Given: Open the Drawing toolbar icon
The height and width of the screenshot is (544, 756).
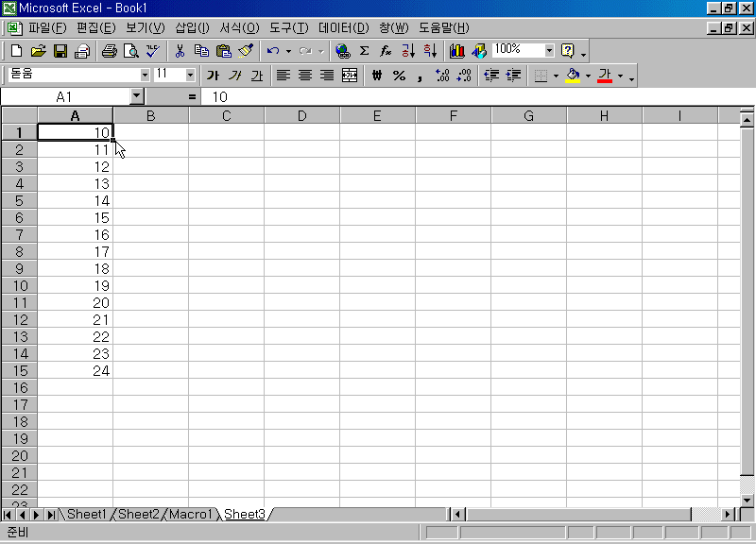Looking at the screenshot, I should [479, 51].
